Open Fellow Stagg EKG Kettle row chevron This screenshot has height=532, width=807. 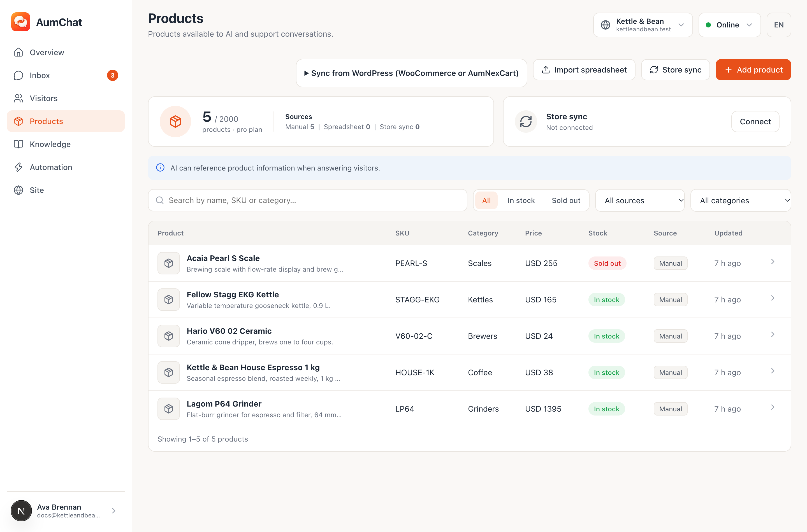[773, 298]
